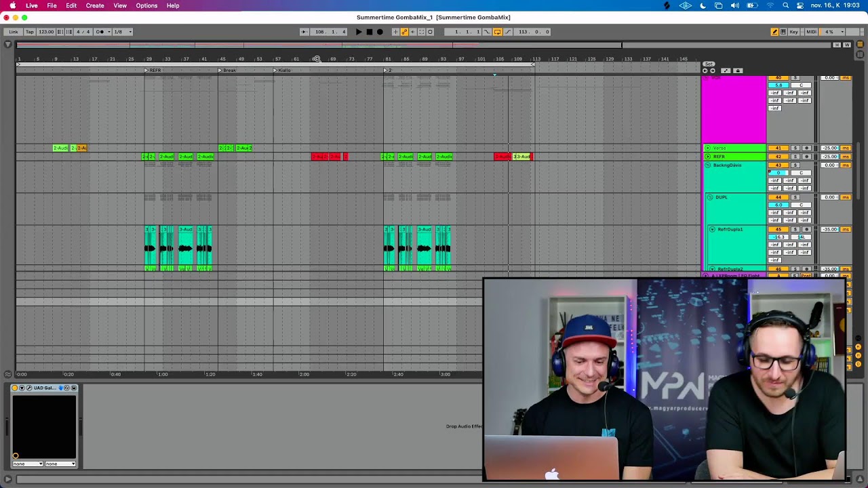Screen dimensions: 868x488
Task: Collapse the DUPL group track
Action: pos(710,197)
